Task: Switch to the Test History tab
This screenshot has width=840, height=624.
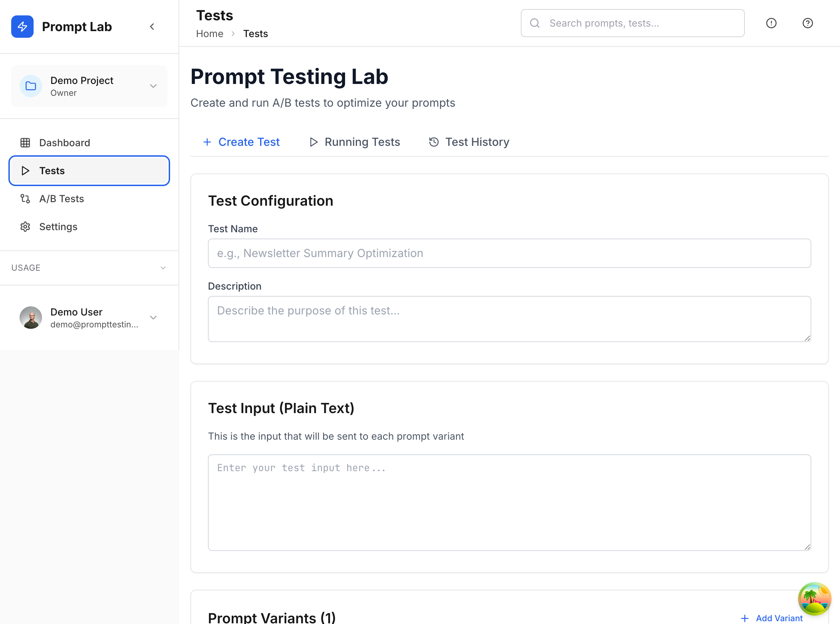Action: tap(469, 142)
